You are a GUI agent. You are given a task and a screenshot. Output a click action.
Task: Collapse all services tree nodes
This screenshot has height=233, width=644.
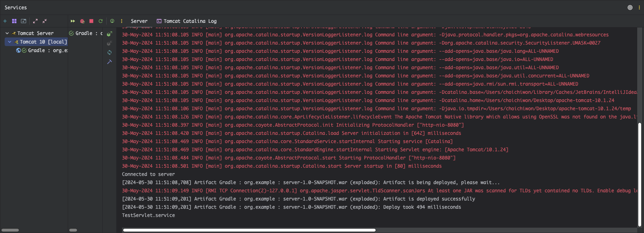(45, 21)
